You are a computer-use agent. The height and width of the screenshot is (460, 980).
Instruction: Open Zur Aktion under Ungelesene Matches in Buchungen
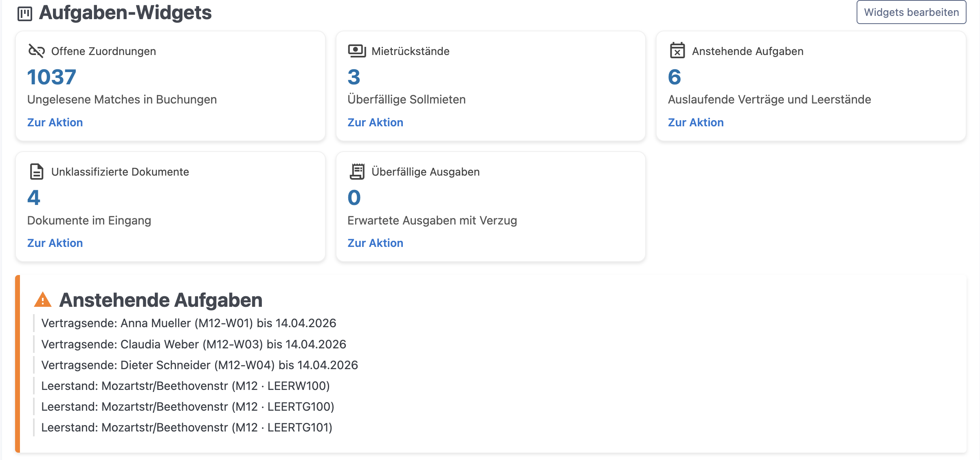click(x=55, y=122)
